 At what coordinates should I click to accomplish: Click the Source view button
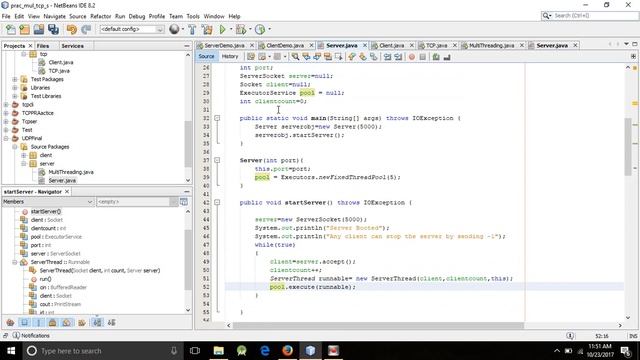206,57
